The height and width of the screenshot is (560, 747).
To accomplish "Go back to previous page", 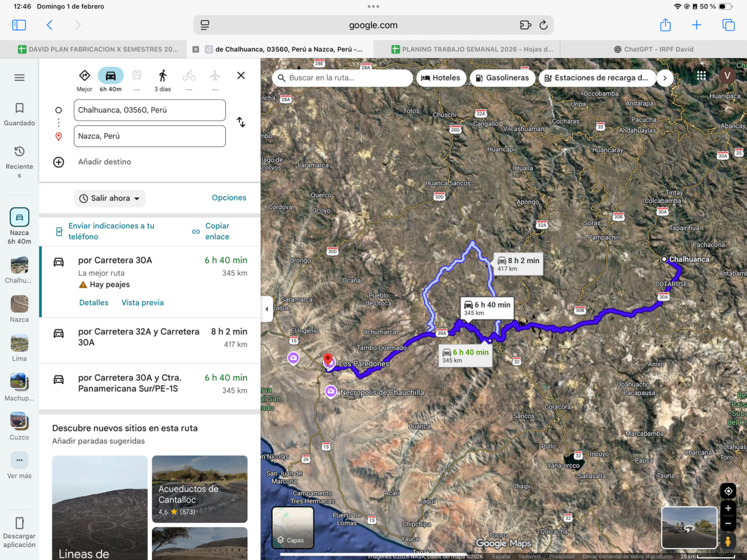I will [x=50, y=25].
